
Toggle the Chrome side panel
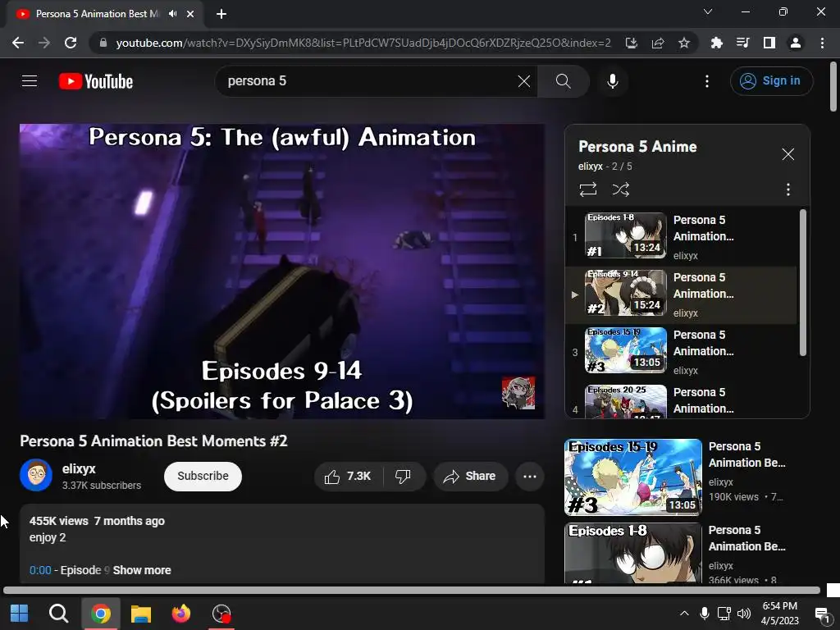(769, 43)
